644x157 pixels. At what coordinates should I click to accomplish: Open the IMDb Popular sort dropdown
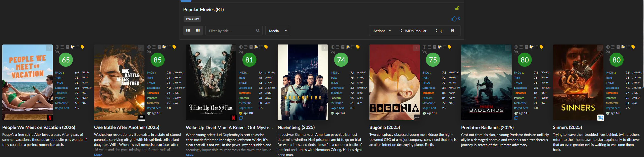413,31
